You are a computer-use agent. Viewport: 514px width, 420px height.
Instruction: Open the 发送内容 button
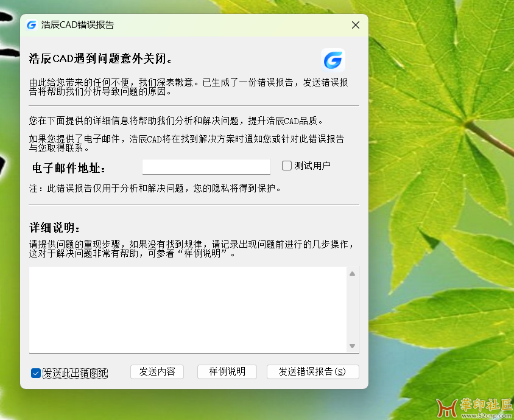(157, 372)
